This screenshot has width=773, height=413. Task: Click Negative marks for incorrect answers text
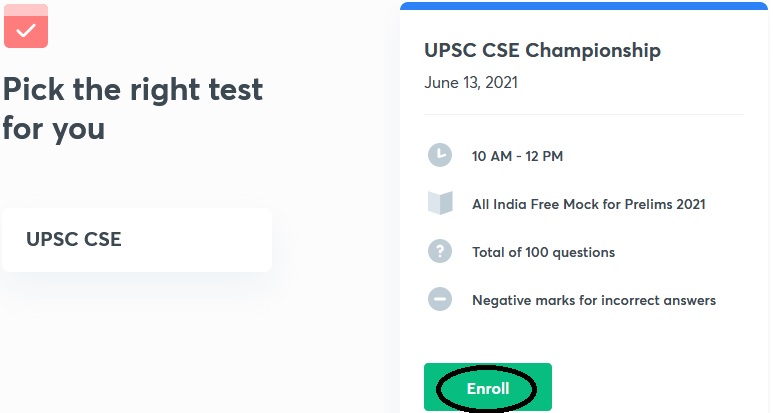pos(594,300)
